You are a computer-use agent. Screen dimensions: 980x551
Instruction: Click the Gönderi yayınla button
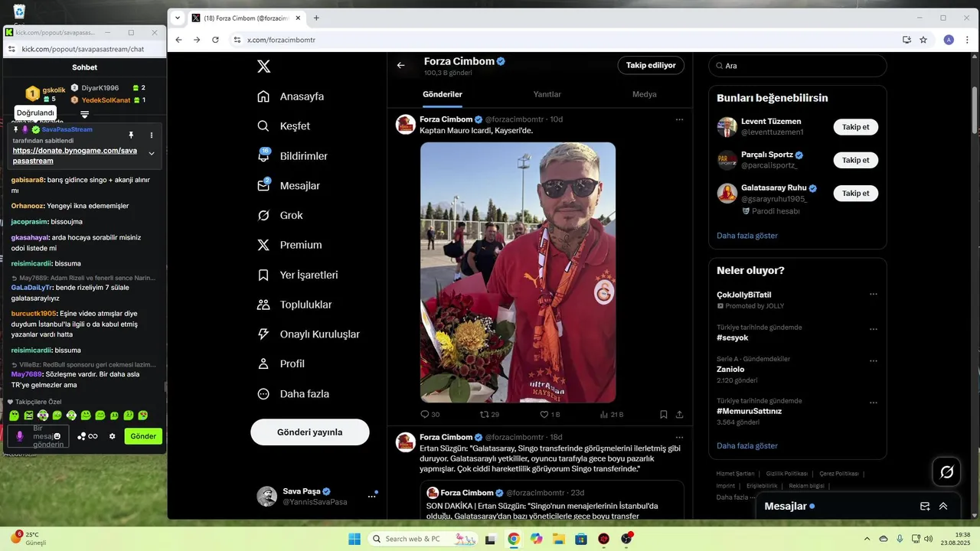(310, 432)
